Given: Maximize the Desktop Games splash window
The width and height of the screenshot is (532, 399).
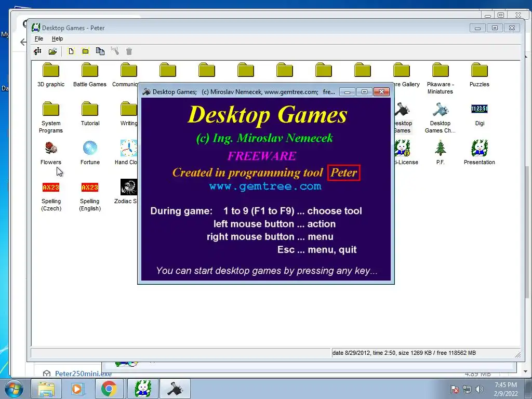Looking at the screenshot, I should click(x=364, y=91).
